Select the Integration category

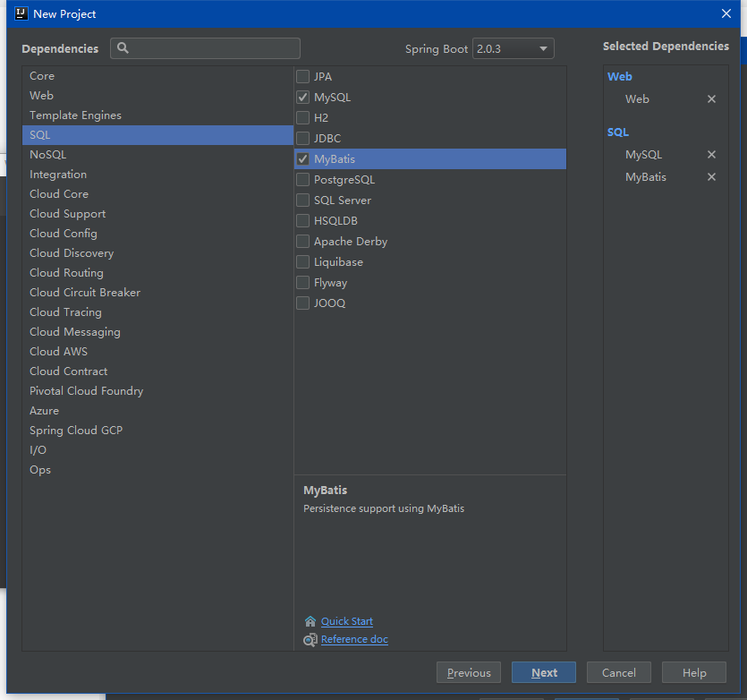[x=157, y=175]
